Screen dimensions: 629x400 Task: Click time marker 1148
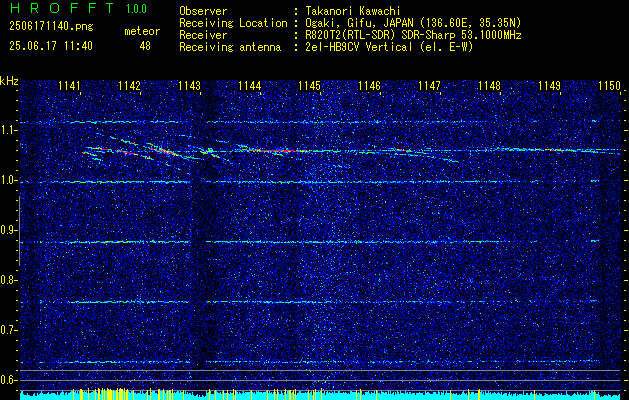pos(489,85)
